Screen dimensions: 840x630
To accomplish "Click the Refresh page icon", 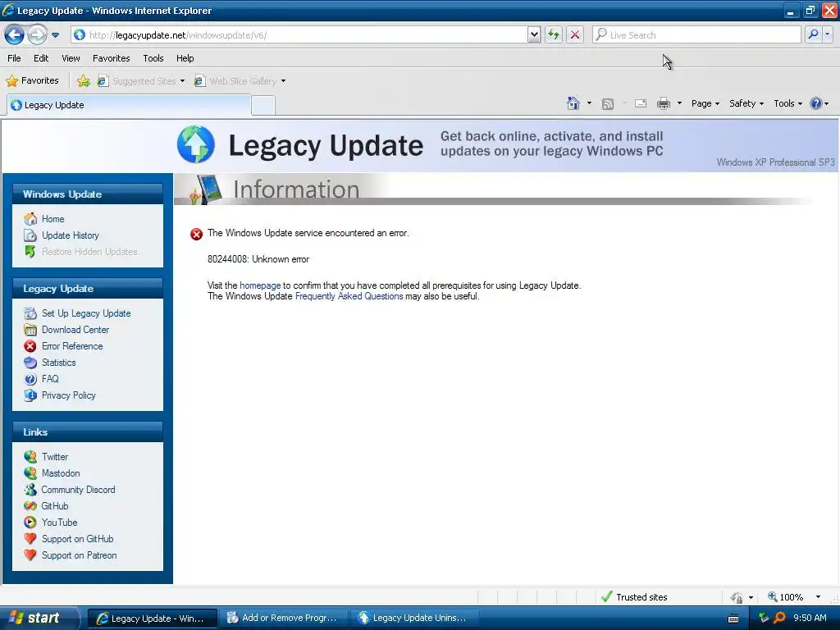I will click(554, 35).
